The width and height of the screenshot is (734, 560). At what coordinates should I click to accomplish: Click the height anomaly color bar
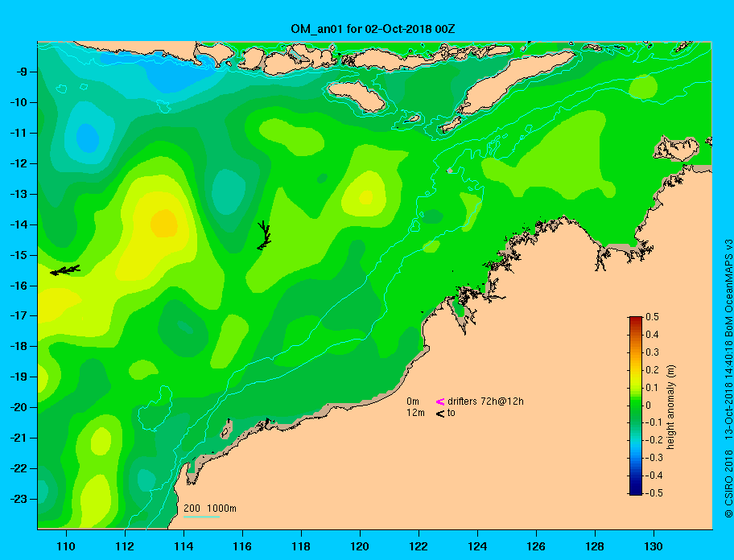[636, 406]
